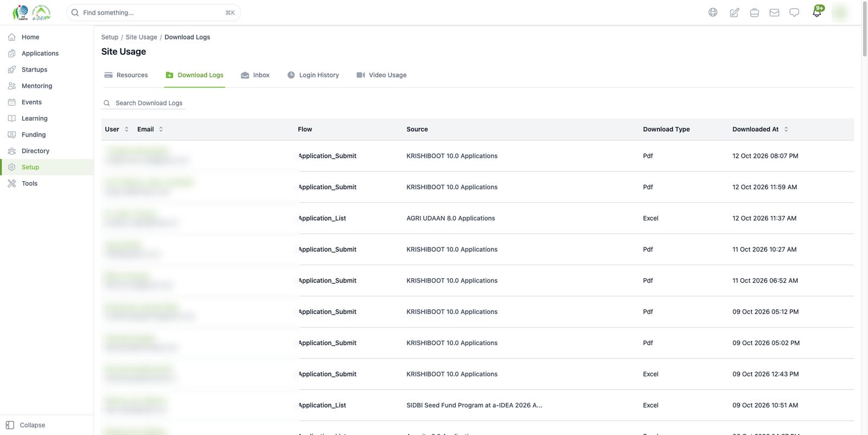This screenshot has height=435, width=868.
Task: Open the mail envelope icon in header
Action: (774, 12)
